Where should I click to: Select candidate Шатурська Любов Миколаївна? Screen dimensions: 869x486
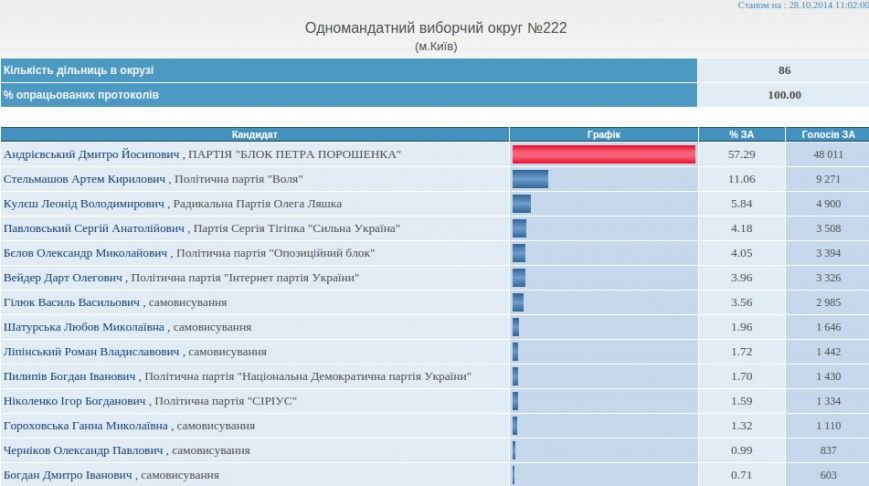pos(84,327)
